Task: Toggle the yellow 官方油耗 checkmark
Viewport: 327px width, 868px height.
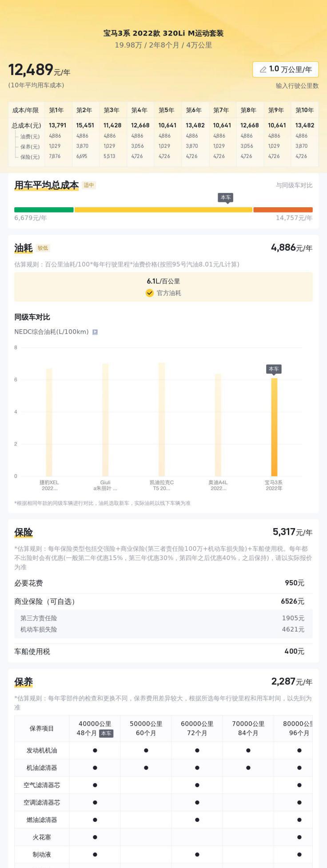Action: coord(150,293)
